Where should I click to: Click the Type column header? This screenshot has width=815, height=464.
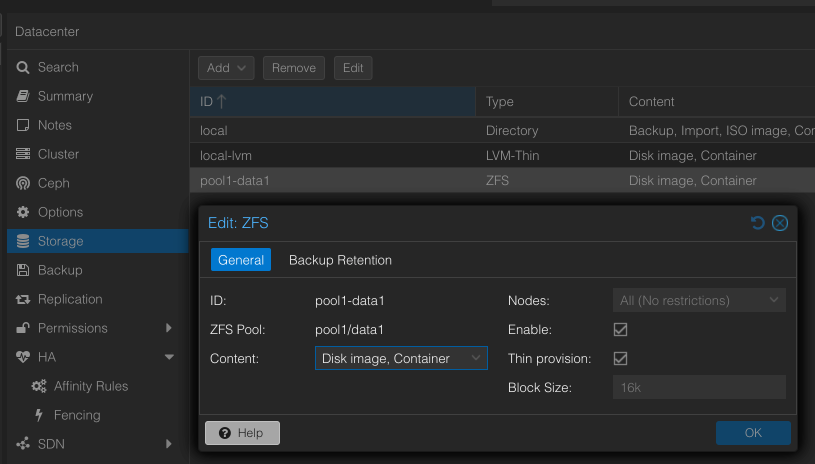547,101
